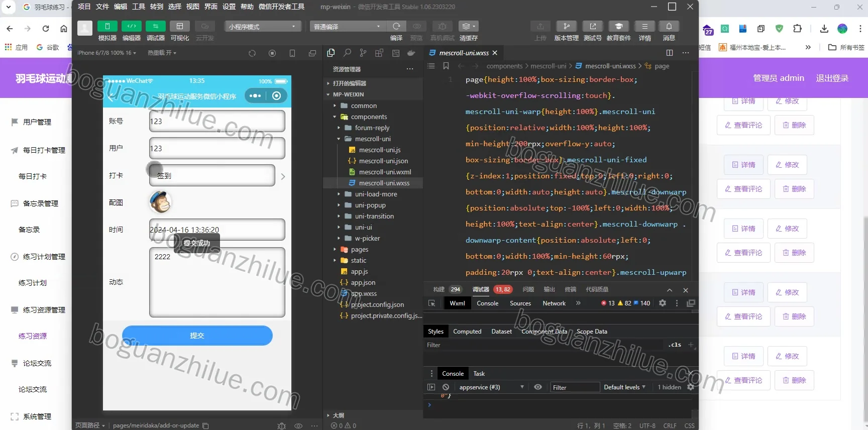868x430 pixels.
Task: Switch to the Computed styles tab
Action: tap(467, 331)
